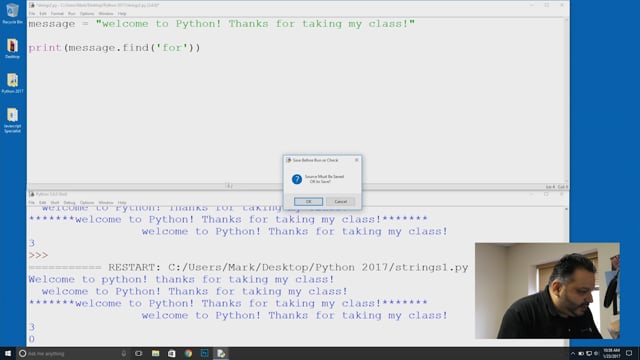Open File Explorer from the taskbar

coord(156,353)
